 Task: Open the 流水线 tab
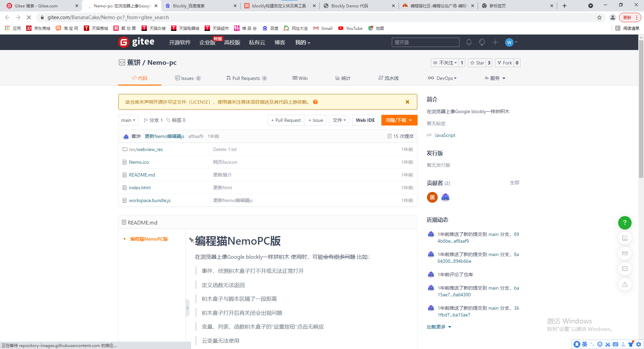(388, 78)
